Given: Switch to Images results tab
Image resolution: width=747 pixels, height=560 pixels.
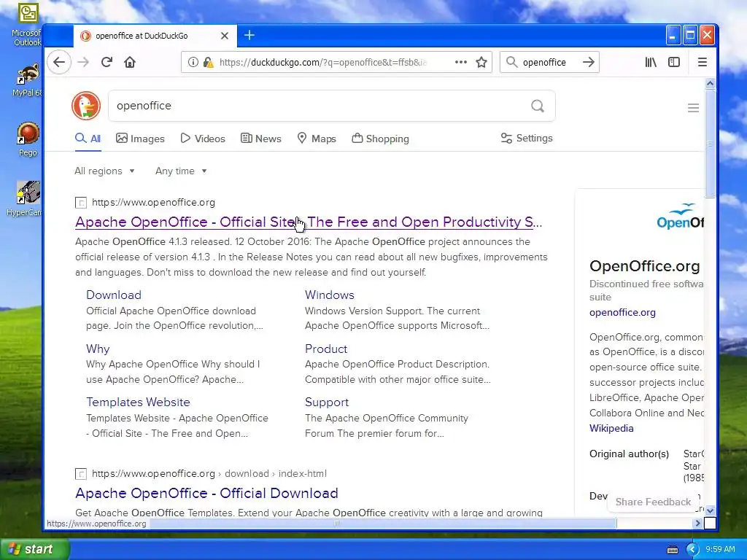Looking at the screenshot, I should coord(140,139).
